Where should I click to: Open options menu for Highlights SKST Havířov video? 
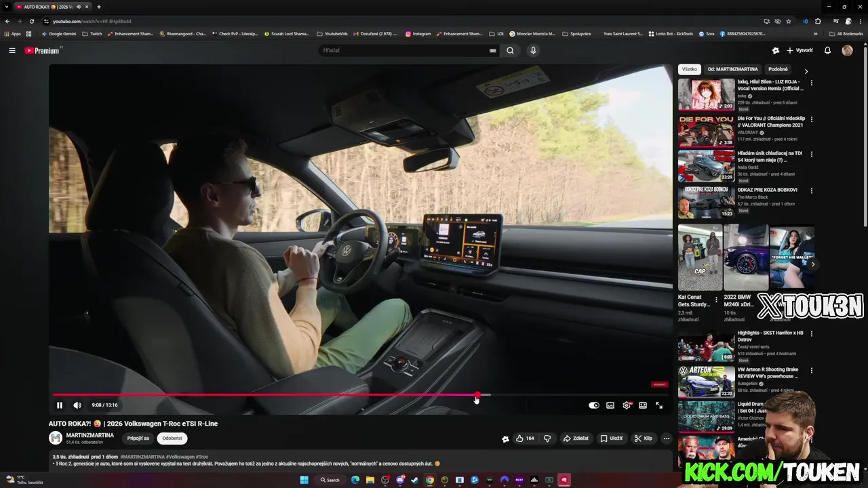812,334
